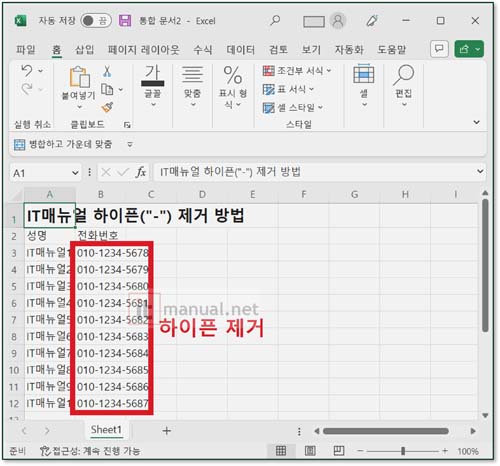Click the fx Insert Function icon
500x466 pixels.
pyautogui.click(x=141, y=172)
